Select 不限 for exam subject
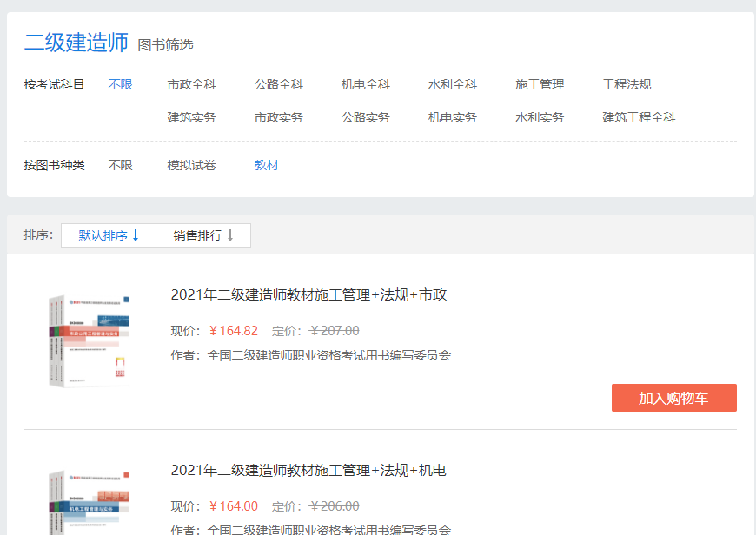The width and height of the screenshot is (756, 535). [x=120, y=84]
